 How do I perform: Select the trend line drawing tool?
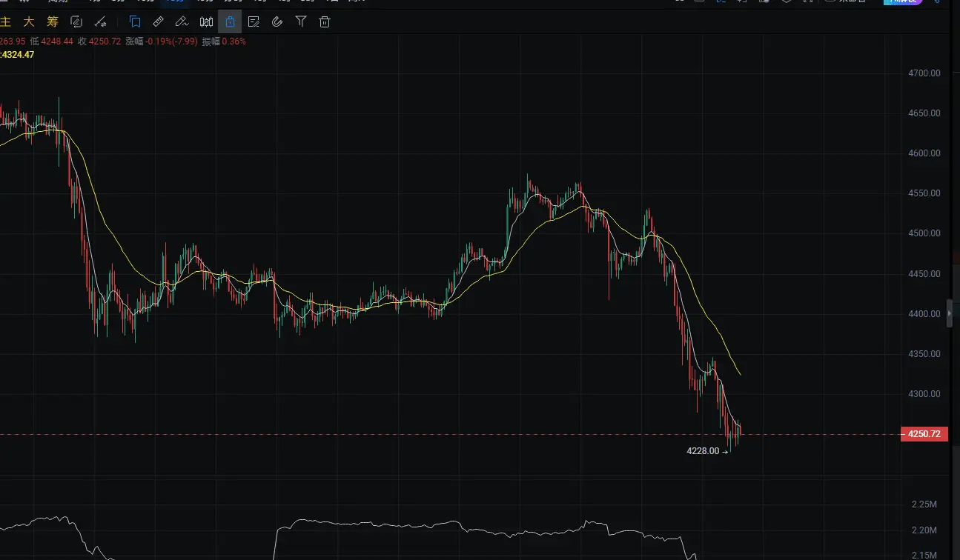tap(100, 21)
